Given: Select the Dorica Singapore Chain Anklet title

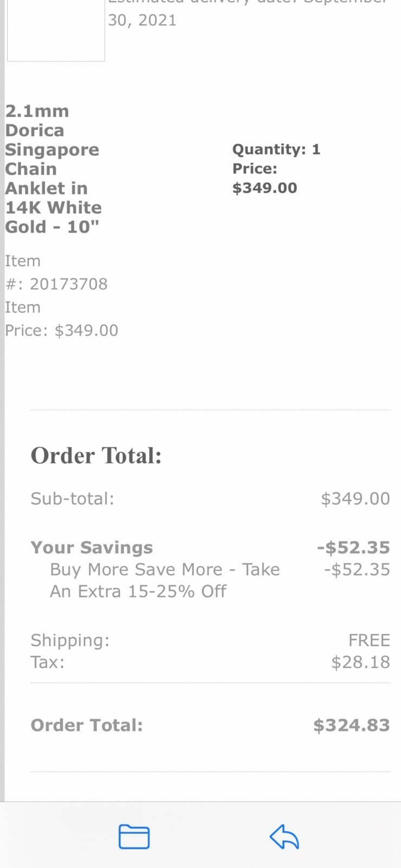Looking at the screenshot, I should [53, 169].
